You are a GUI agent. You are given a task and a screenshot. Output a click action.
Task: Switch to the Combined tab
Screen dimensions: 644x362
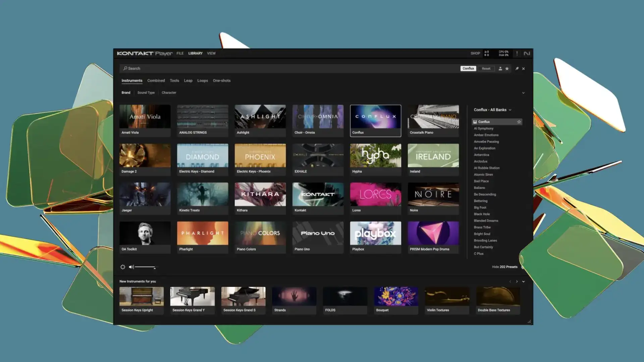click(x=156, y=81)
